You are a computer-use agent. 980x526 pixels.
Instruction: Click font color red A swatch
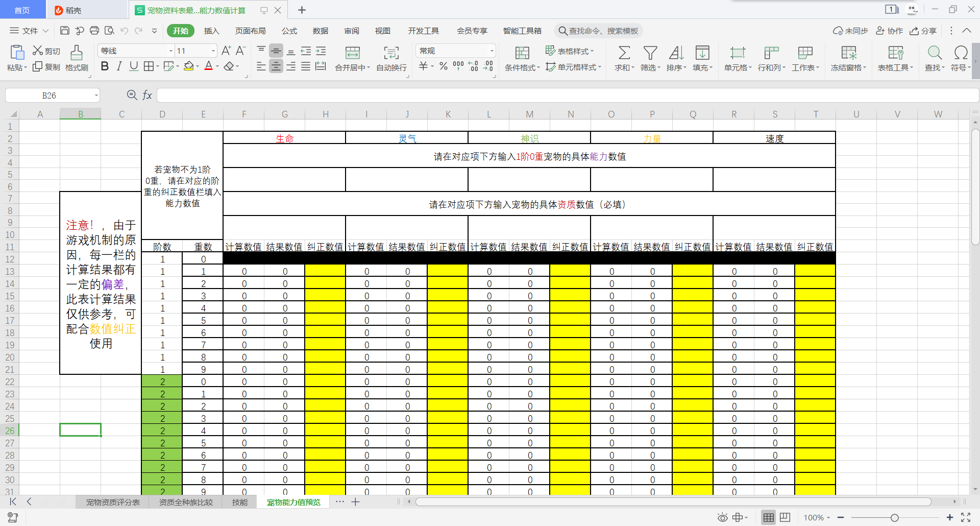coord(208,66)
